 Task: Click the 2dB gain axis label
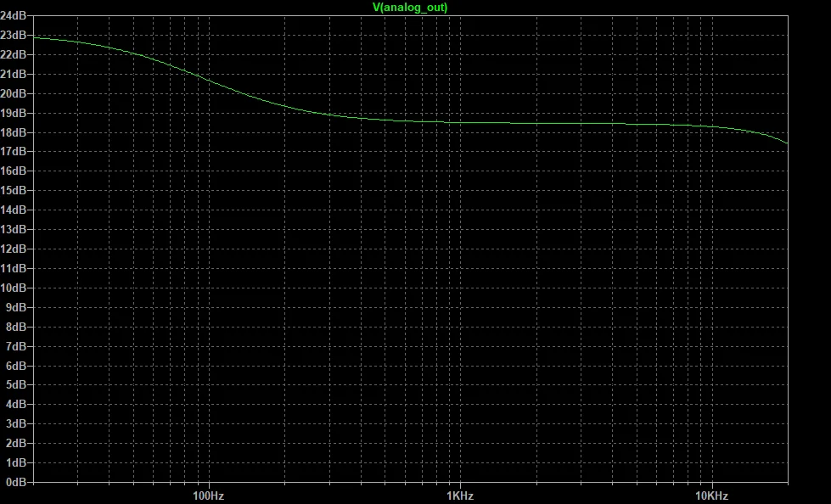(x=16, y=443)
